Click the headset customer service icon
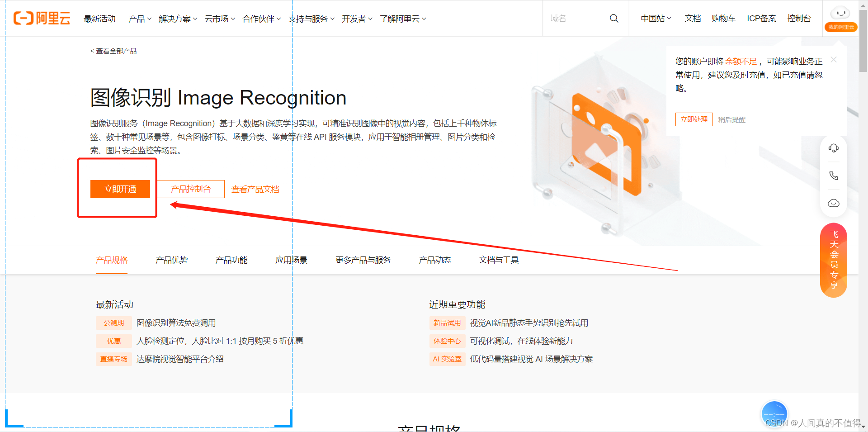 [834, 148]
